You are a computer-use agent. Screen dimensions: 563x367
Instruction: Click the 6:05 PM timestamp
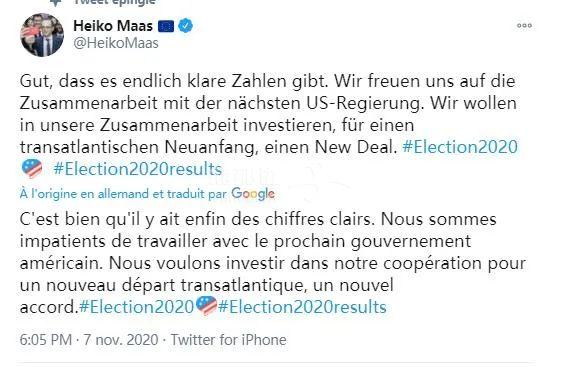tap(46, 340)
